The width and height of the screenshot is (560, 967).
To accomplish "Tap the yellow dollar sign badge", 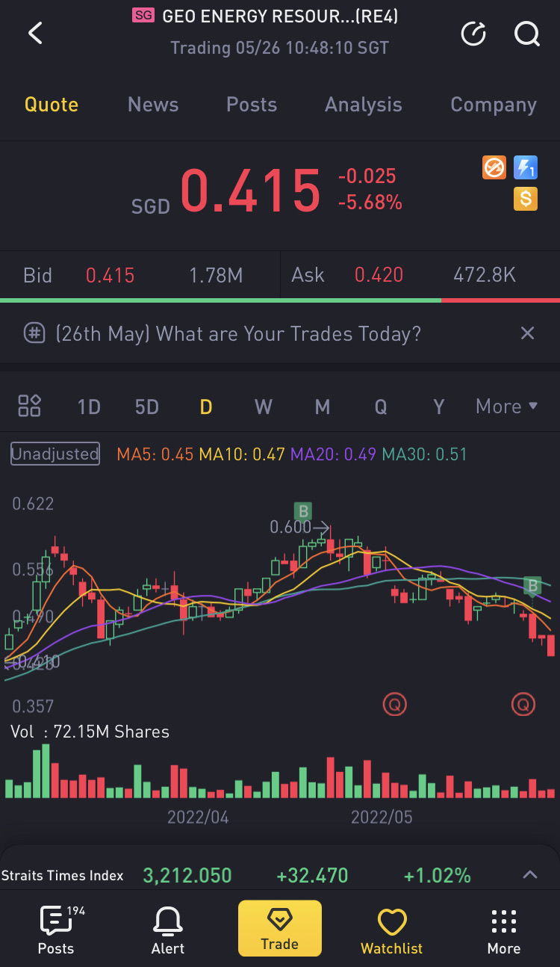I will pyautogui.click(x=526, y=199).
